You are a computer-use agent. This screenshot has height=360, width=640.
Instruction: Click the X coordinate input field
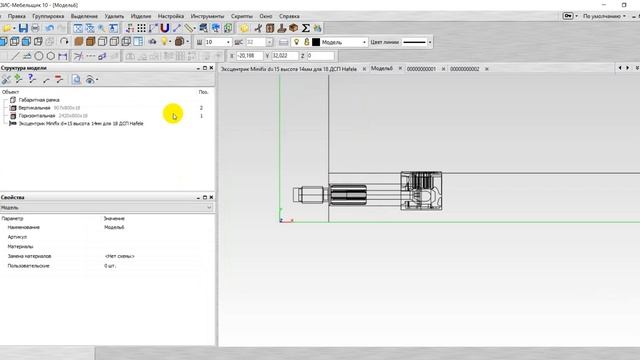point(249,56)
